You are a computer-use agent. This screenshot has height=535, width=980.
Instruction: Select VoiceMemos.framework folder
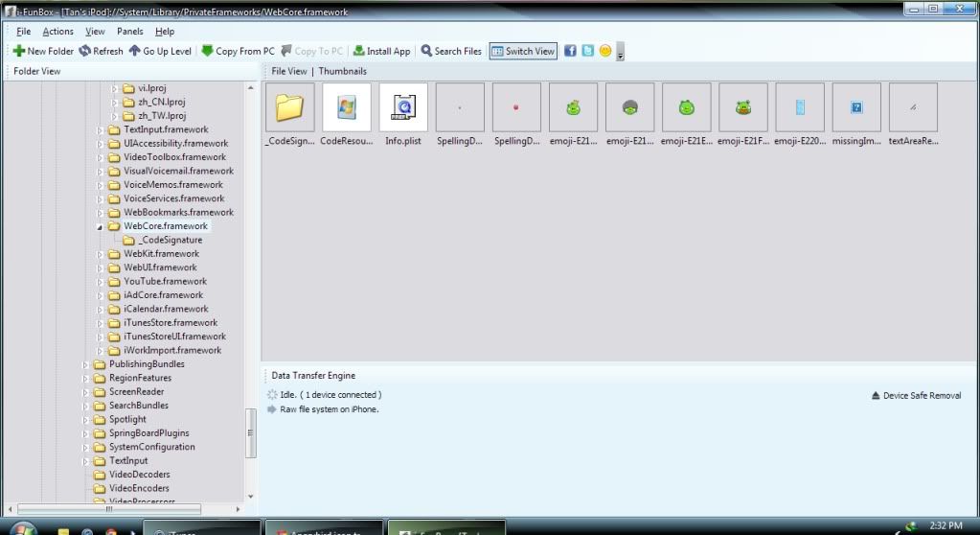click(x=173, y=185)
